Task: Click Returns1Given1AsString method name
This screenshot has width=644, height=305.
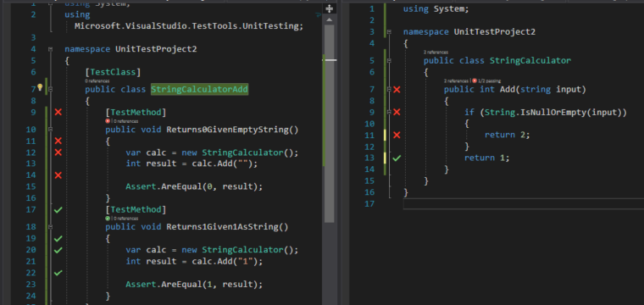Action: 227,227
